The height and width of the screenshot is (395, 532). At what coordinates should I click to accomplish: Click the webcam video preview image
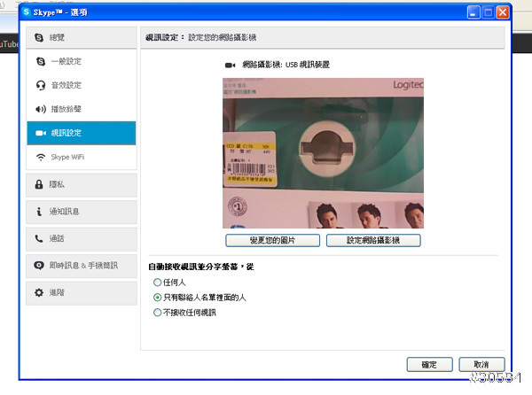(x=323, y=153)
